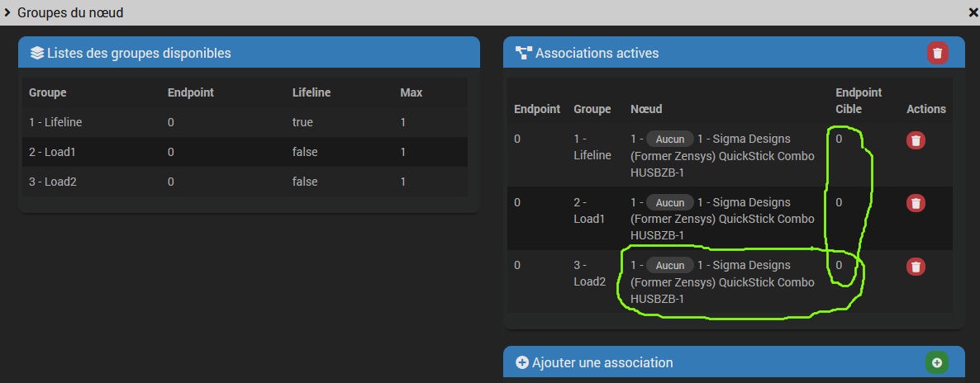This screenshot has height=383, width=980.
Task: Delete the Lifeline association row
Action: tap(916, 140)
